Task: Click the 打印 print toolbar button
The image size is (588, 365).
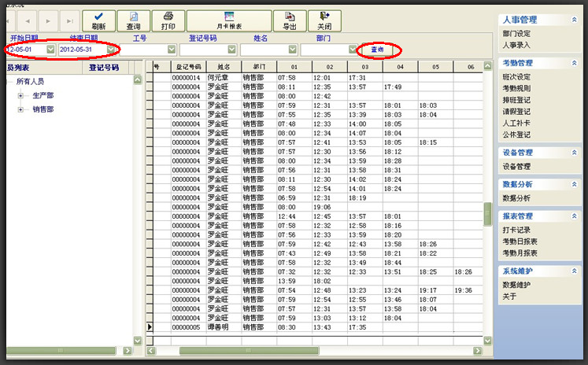Action: tap(168, 21)
